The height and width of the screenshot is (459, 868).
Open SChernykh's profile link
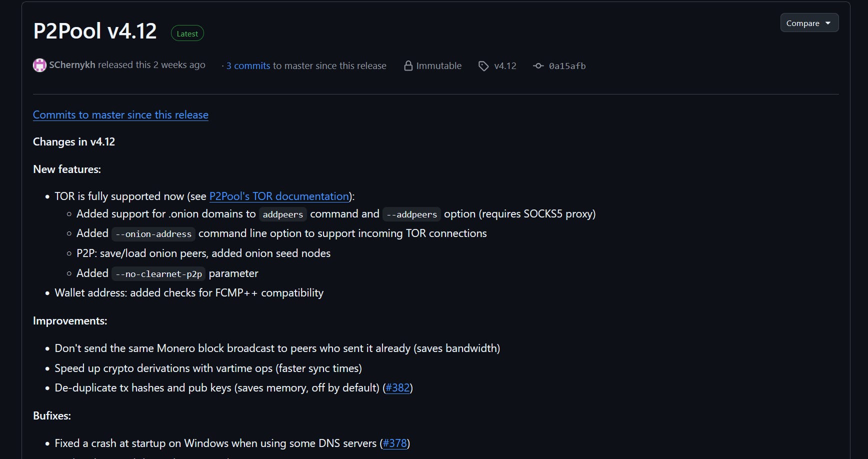click(72, 65)
